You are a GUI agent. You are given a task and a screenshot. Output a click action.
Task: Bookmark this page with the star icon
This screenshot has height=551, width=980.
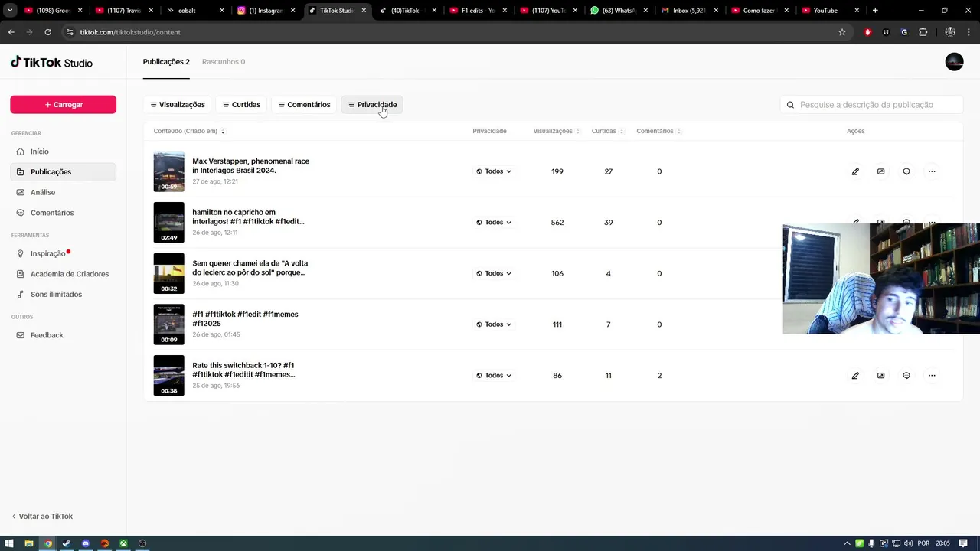(842, 32)
